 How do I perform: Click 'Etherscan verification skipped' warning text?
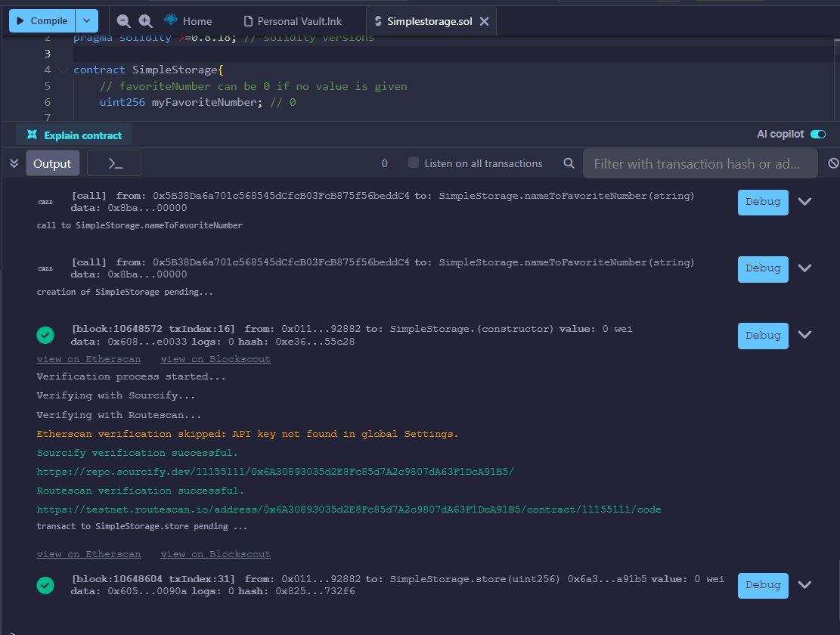pyautogui.click(x=247, y=434)
